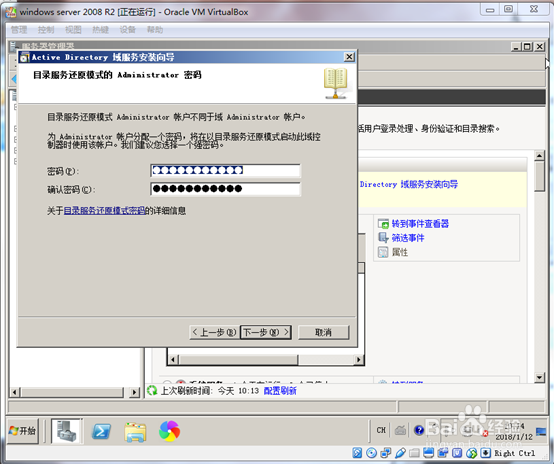
Task: Click the VirtualBox video capture status icon
Action: pyautogui.click(x=443, y=453)
